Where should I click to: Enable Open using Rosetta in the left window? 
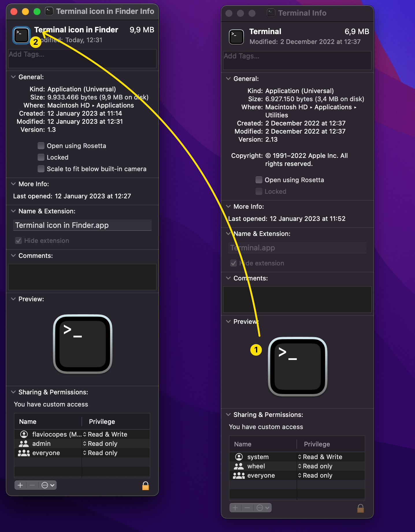(41, 146)
